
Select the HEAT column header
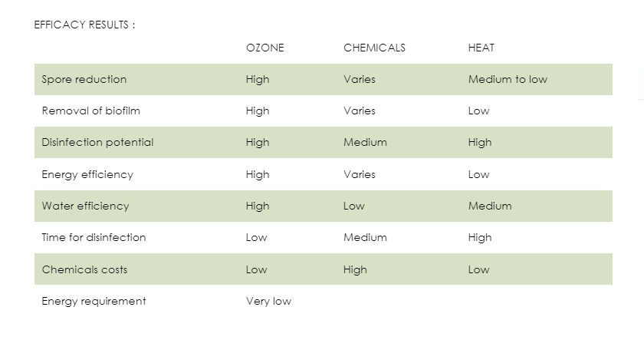point(481,48)
